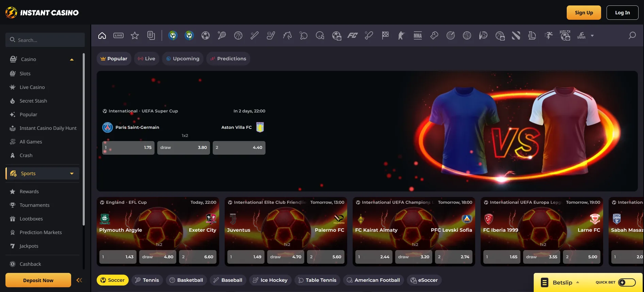This screenshot has width=644, height=292.
Task: Open favorites star icon
Action: click(135, 35)
